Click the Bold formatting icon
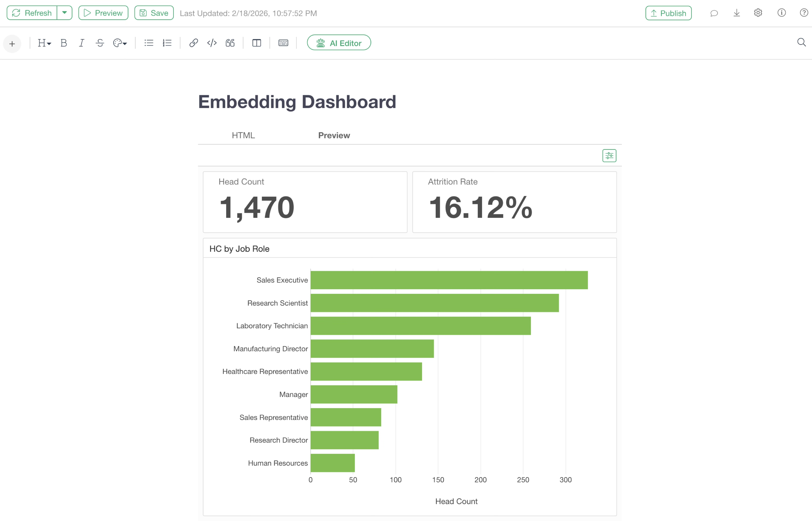Screen dimensions: 812x521 [x=64, y=43]
